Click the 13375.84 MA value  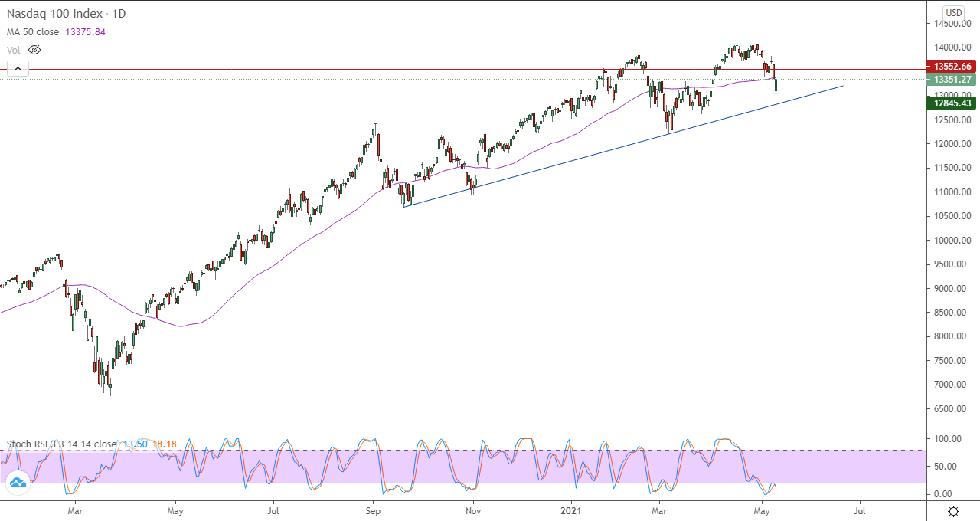tap(86, 32)
